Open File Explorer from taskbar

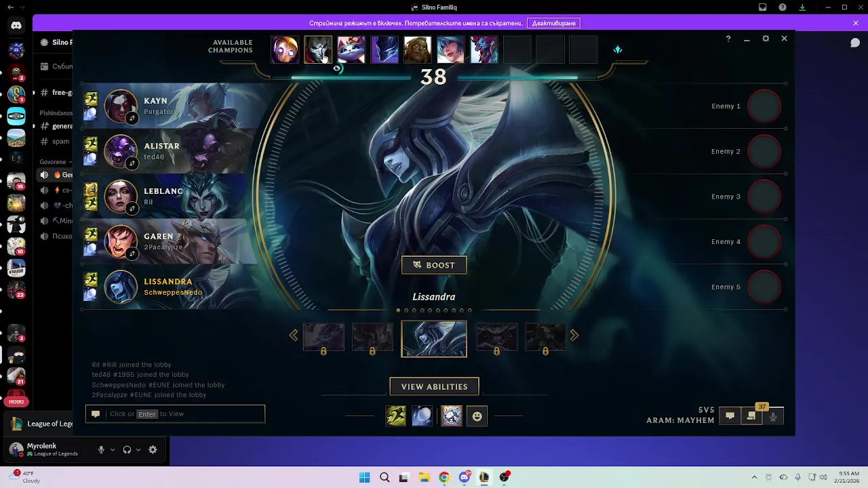click(424, 477)
